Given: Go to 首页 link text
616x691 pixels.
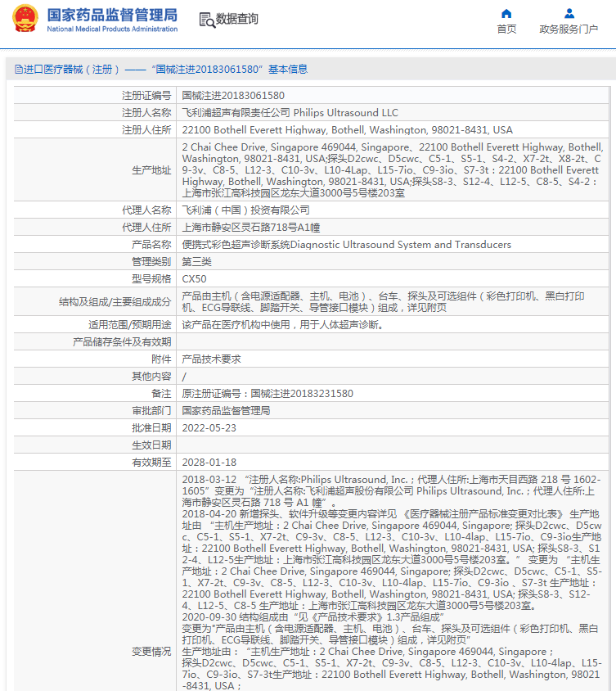Looking at the screenshot, I should pos(506,29).
